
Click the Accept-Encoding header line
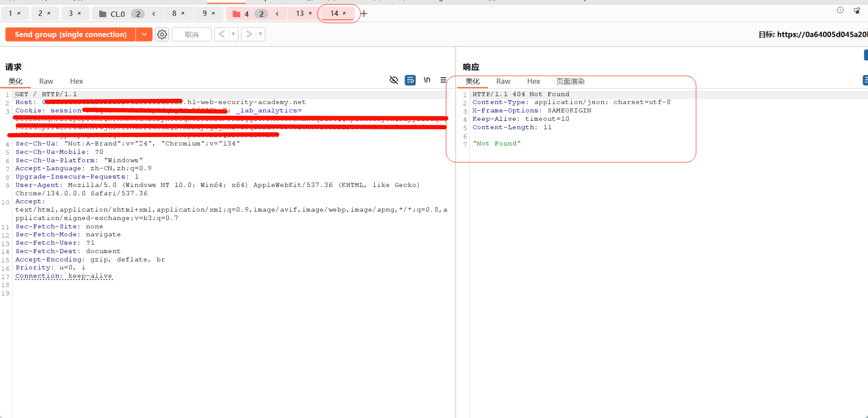[x=90, y=259]
